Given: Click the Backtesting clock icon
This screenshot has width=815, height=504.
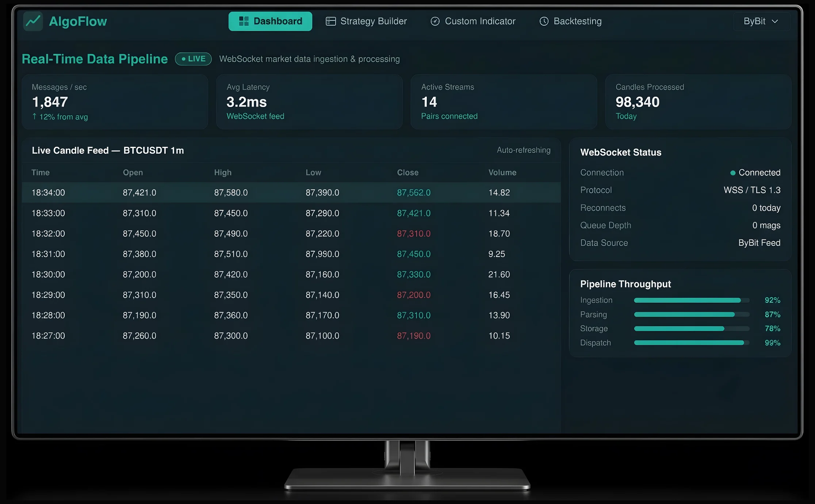Looking at the screenshot, I should [x=544, y=21].
